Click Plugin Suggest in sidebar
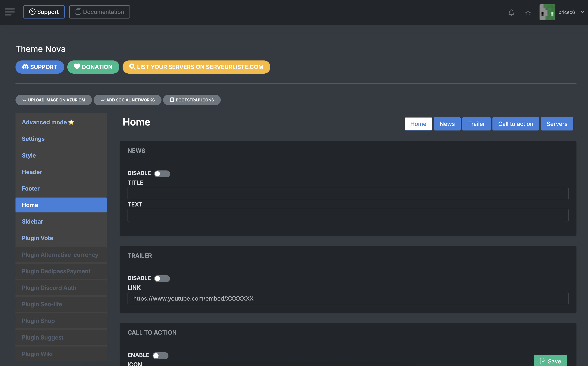Screen dimensions: 588x366 61,337
